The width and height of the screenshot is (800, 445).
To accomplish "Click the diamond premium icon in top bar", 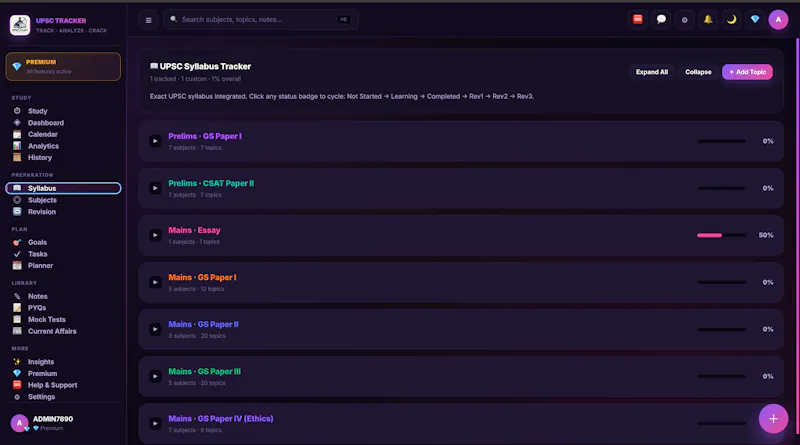I will (755, 19).
